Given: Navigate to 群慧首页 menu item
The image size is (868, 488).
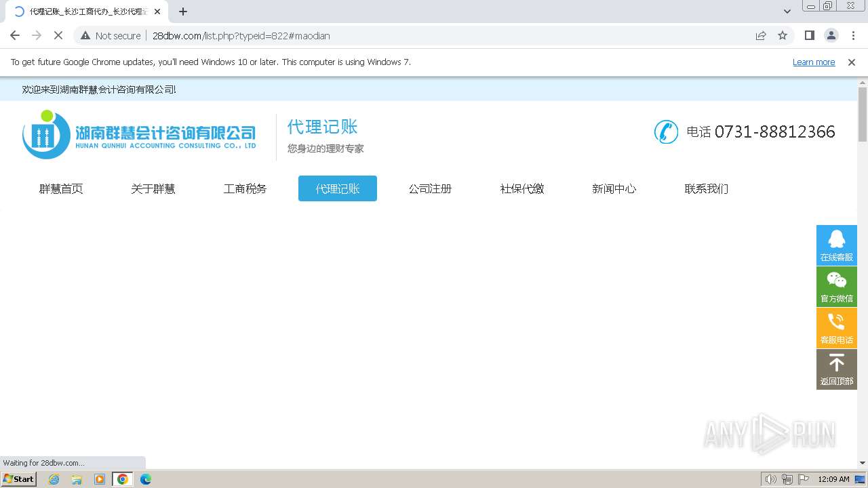Looking at the screenshot, I should click(x=61, y=188).
